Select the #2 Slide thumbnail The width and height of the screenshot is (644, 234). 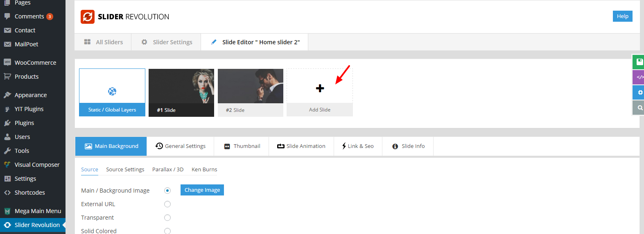[x=251, y=93]
